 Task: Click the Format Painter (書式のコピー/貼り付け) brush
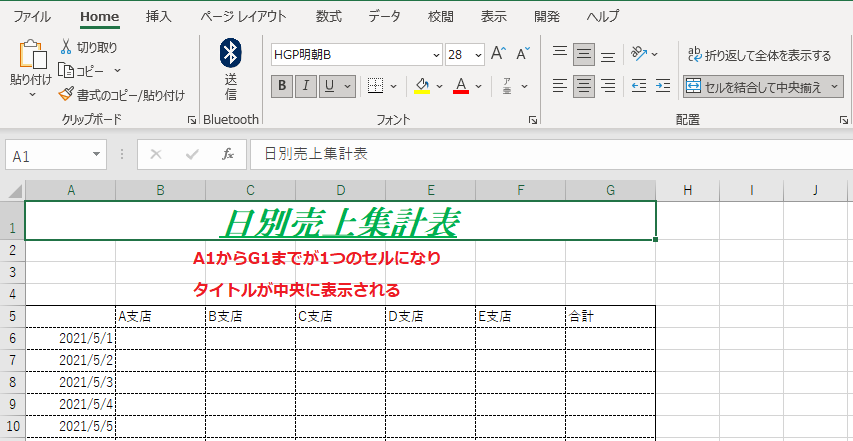click(x=66, y=95)
